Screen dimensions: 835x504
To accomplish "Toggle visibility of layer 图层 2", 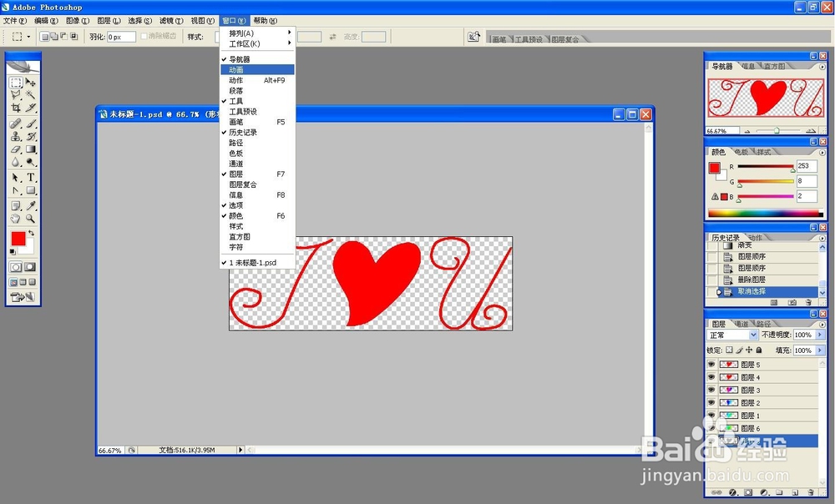I will (711, 402).
